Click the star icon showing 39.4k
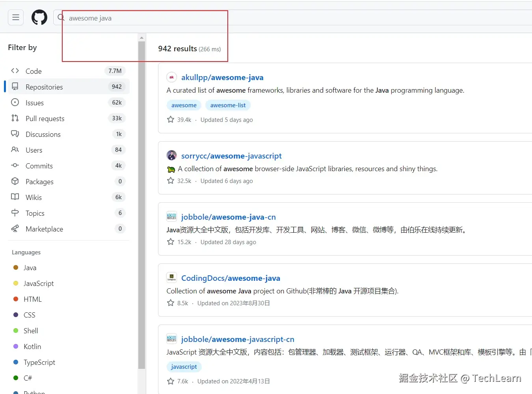 point(171,120)
